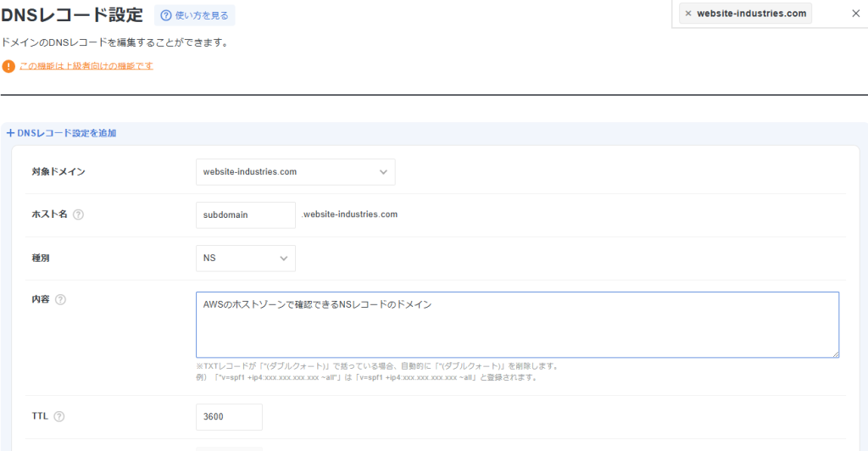Click the chevron arrow in the website-industries.com domain select
This screenshot has height=451, width=868.
(382, 172)
